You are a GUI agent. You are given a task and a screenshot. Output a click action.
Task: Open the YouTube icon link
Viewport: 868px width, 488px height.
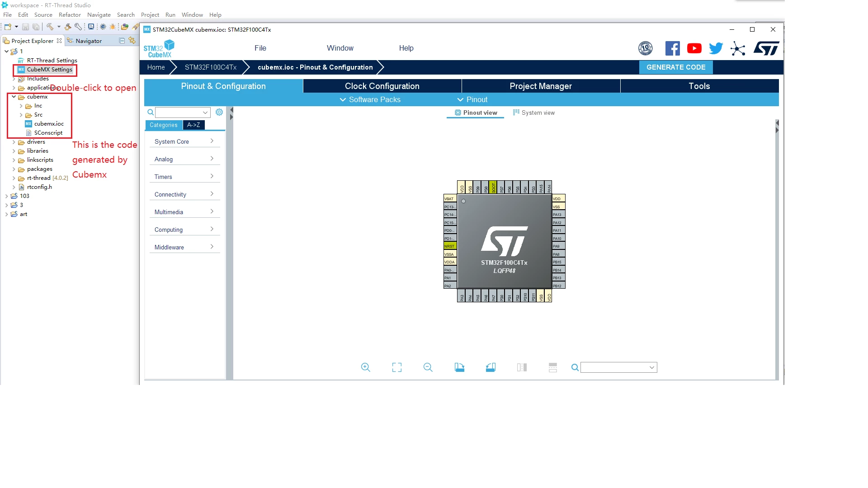click(x=694, y=48)
